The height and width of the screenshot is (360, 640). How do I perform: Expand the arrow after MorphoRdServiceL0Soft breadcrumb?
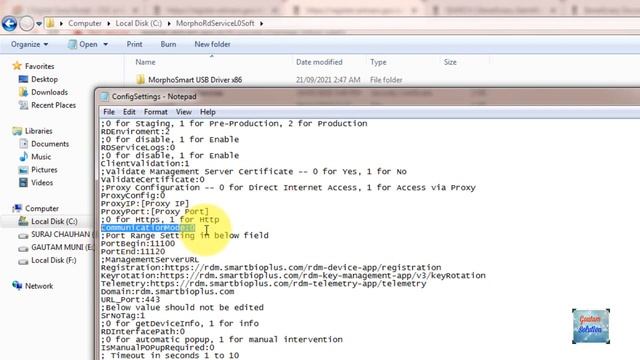click(261, 24)
